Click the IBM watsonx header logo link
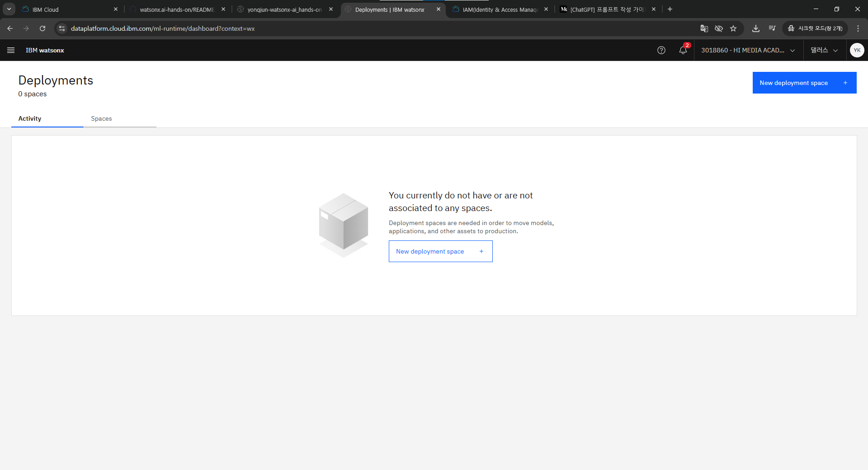 (45, 50)
